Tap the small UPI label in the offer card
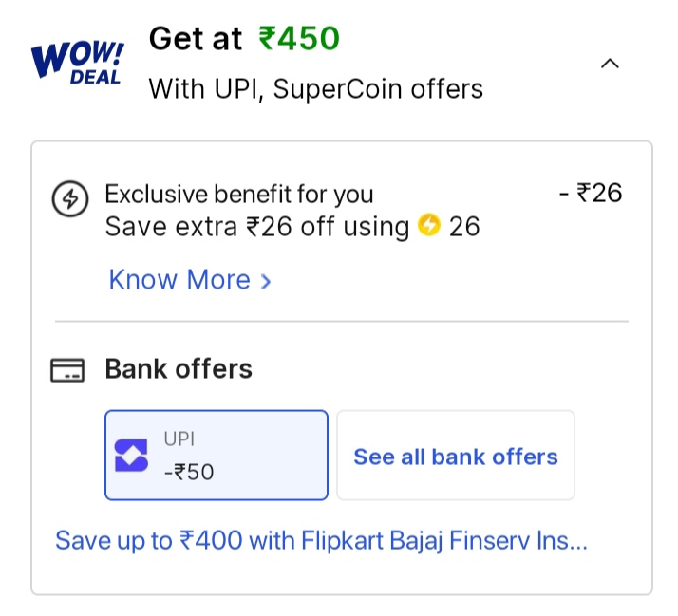This screenshot has width=678, height=616. [x=179, y=439]
